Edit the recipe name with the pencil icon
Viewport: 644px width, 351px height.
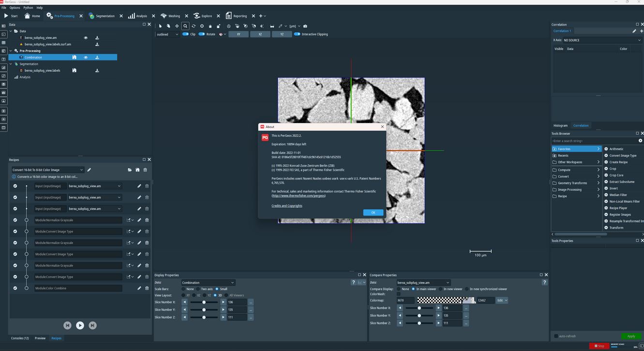point(89,170)
